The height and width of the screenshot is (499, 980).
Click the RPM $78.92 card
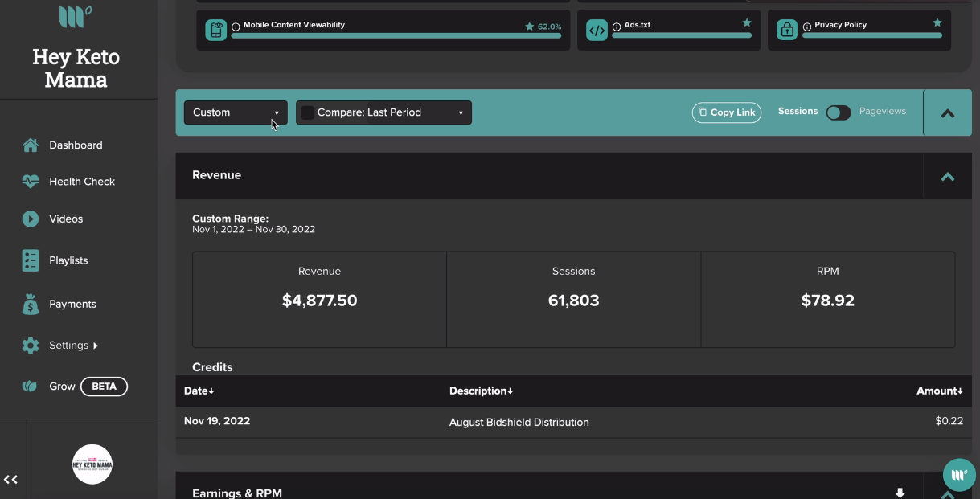coord(828,300)
